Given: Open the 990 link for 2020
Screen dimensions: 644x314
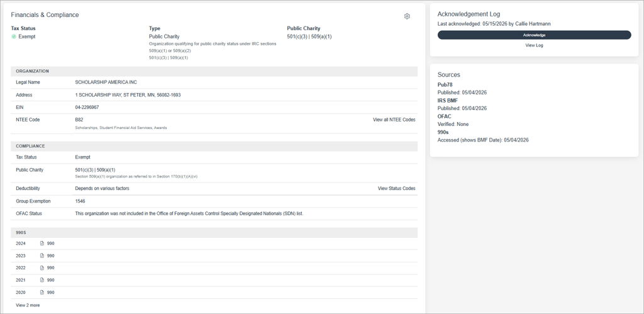Looking at the screenshot, I should [x=50, y=293].
